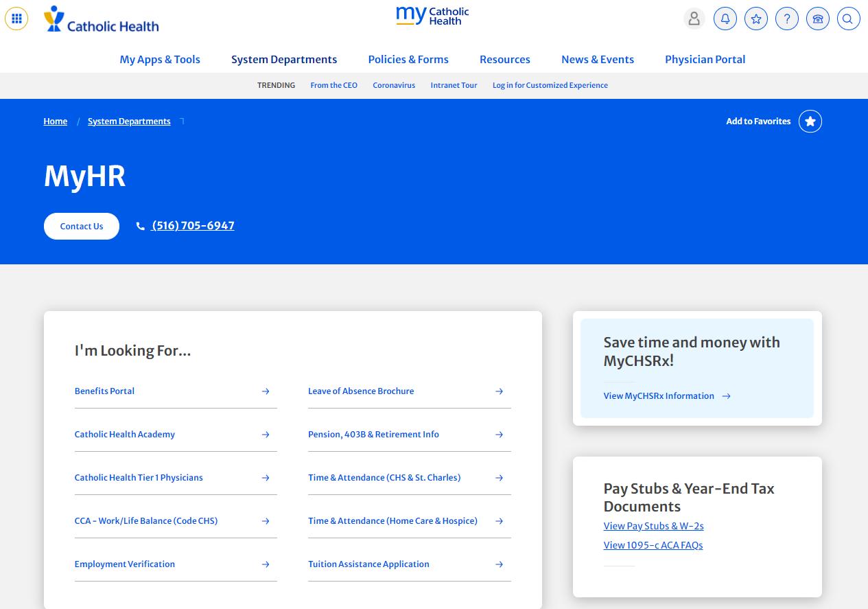The width and height of the screenshot is (868, 609).
Task: Open Time & Attendance (CHS & St. Charles) link
Action: pyautogui.click(x=384, y=478)
